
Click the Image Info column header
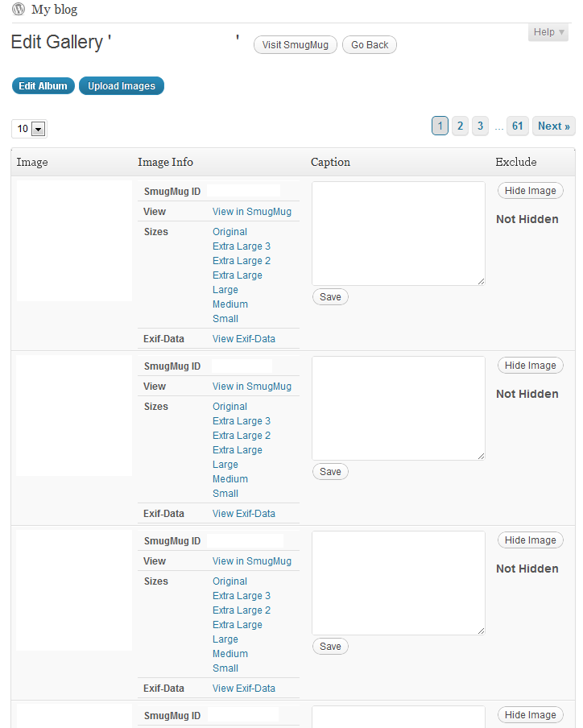click(x=165, y=162)
